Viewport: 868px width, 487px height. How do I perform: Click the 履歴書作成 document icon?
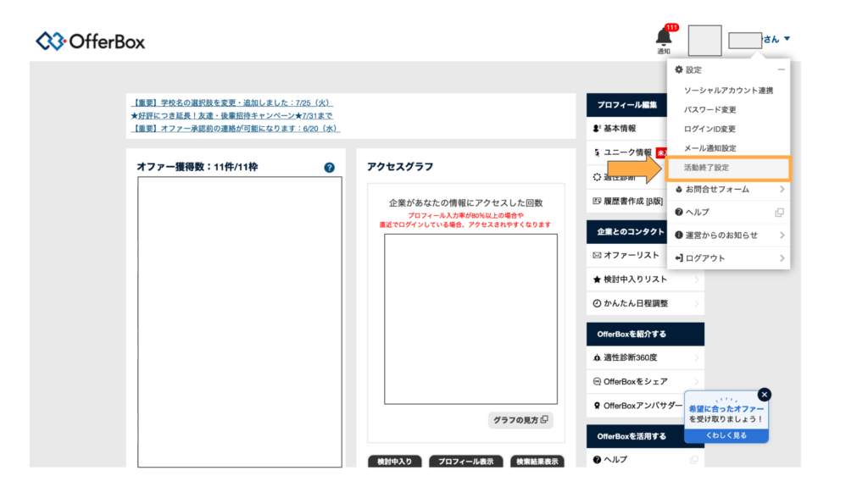click(597, 201)
